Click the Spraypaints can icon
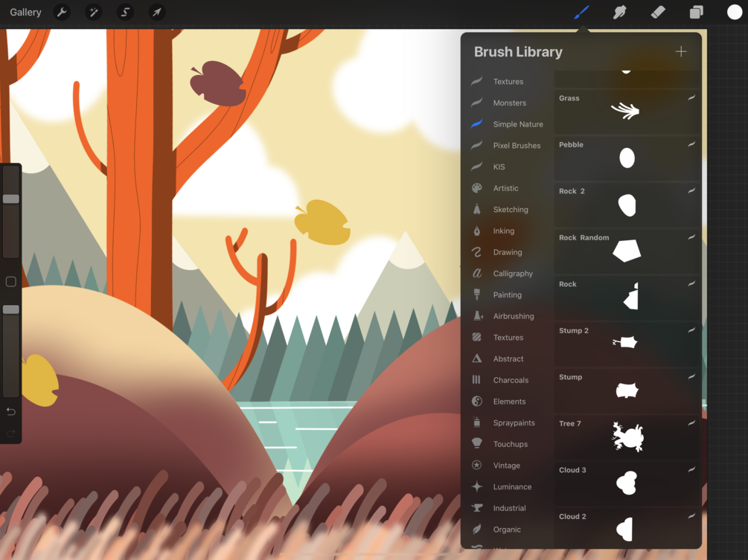The width and height of the screenshot is (748, 560). pyautogui.click(x=476, y=422)
